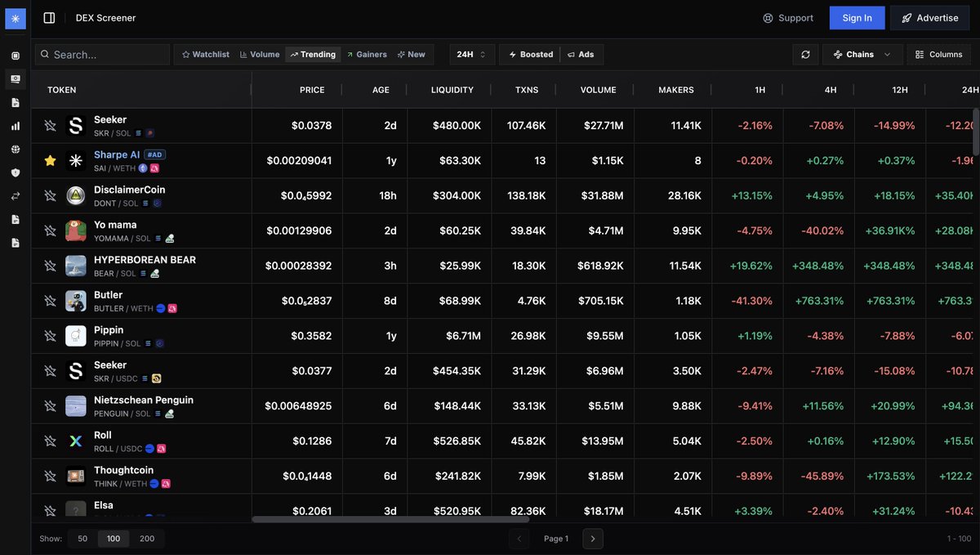The width and height of the screenshot is (980, 555).
Task: Click the rocket icon in the Advertise button
Action: click(906, 18)
